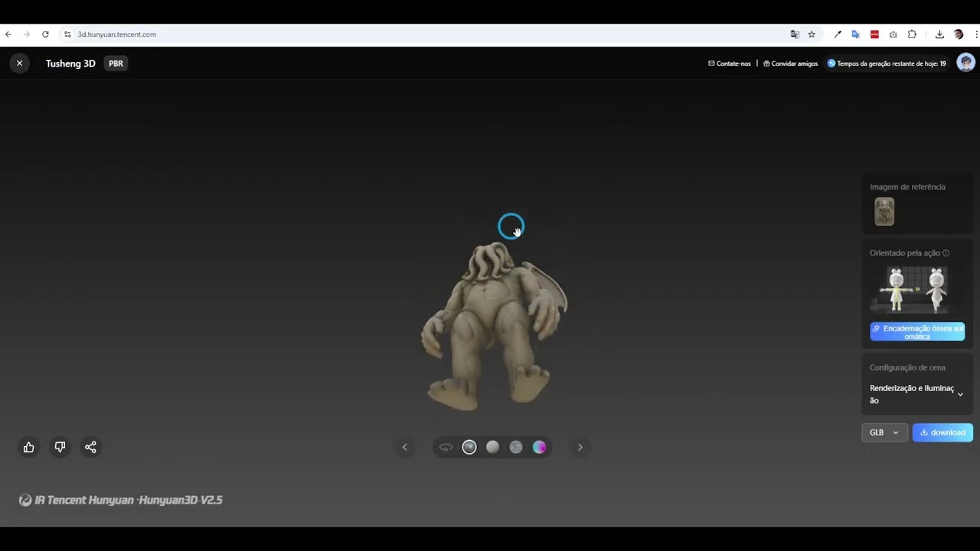
Task: Expand Renderização e Iluminação settings
Action: point(916,394)
